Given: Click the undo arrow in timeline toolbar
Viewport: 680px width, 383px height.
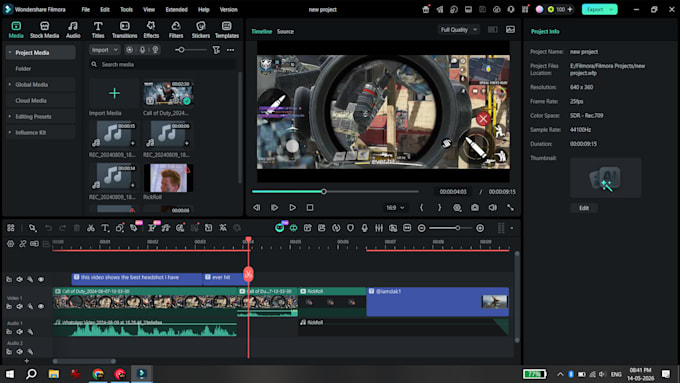Looking at the screenshot, I should pos(48,228).
